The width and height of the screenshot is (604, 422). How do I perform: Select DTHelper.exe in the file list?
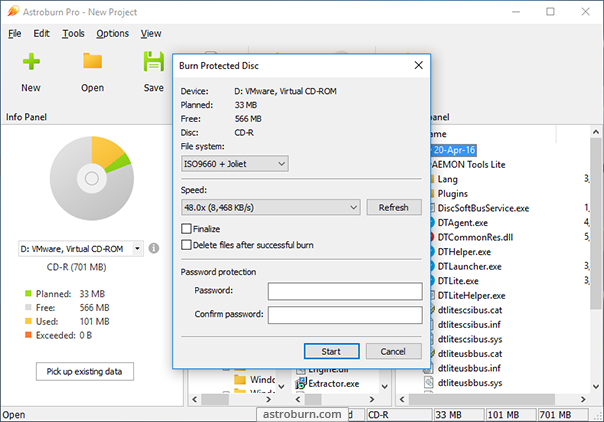click(x=464, y=252)
